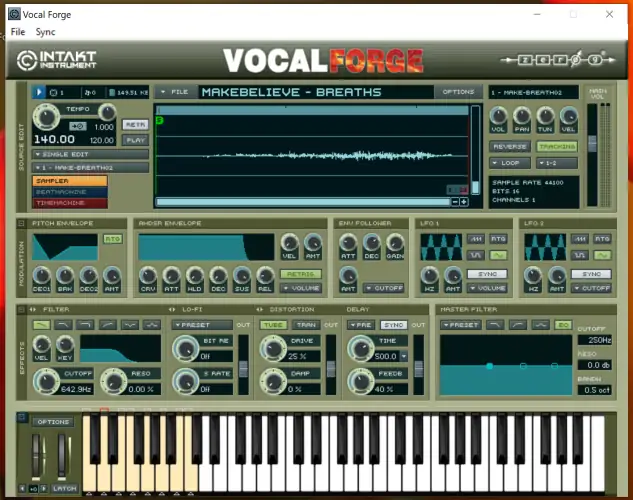Select the lowpass filter shape icon in Filter
This screenshot has width=633, height=500.
pos(42,325)
